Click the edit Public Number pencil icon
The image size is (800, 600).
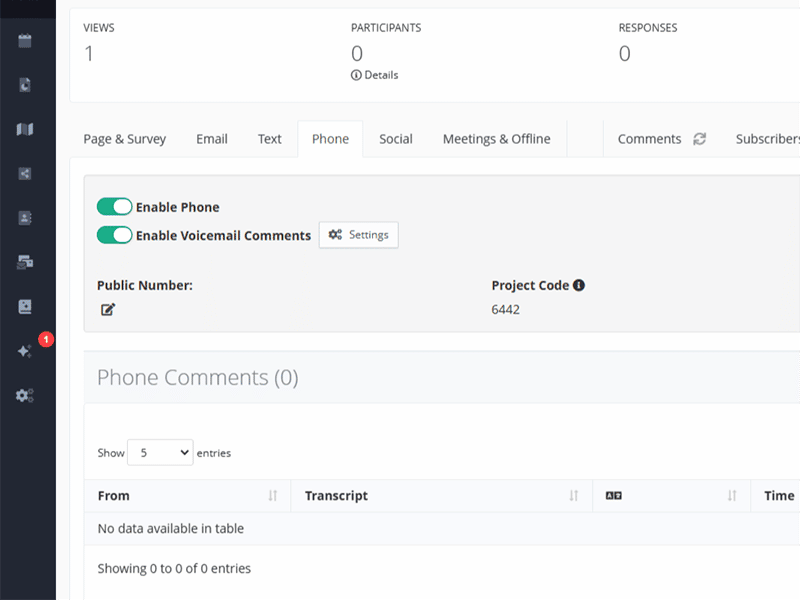click(108, 310)
